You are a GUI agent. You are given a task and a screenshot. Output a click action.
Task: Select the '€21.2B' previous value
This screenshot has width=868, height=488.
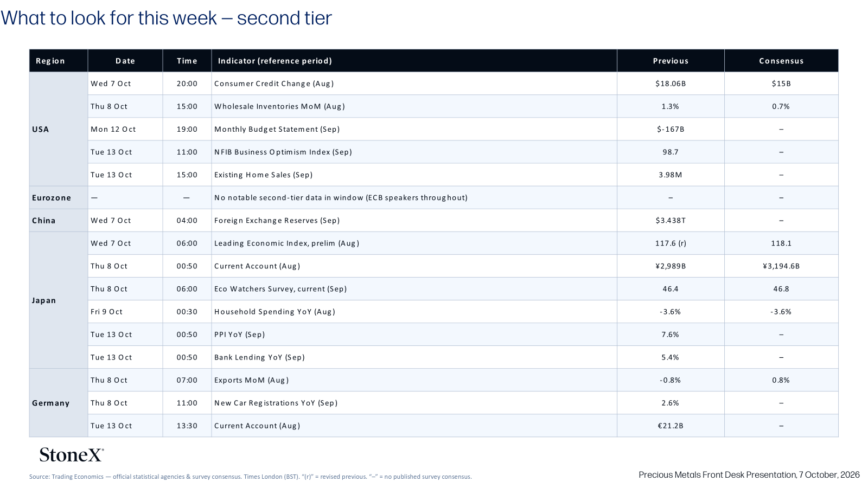[x=671, y=425]
